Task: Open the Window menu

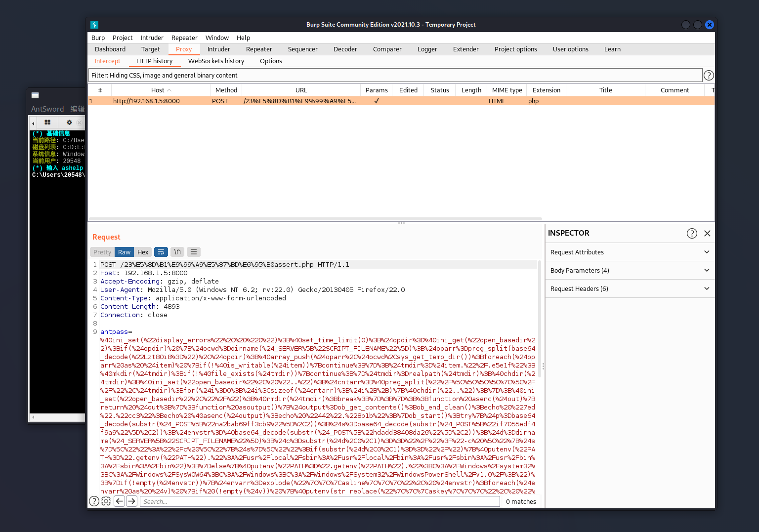Action: coord(217,38)
